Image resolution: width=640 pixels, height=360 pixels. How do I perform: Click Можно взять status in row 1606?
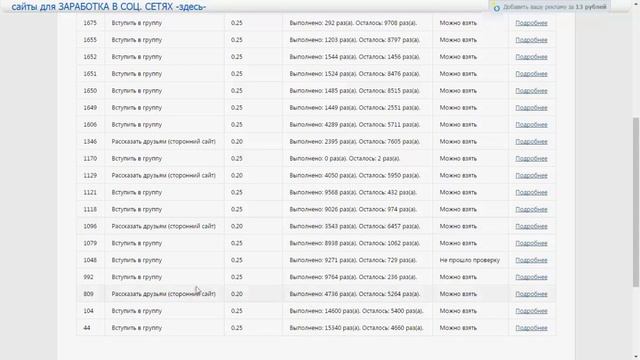pyautogui.click(x=458, y=124)
